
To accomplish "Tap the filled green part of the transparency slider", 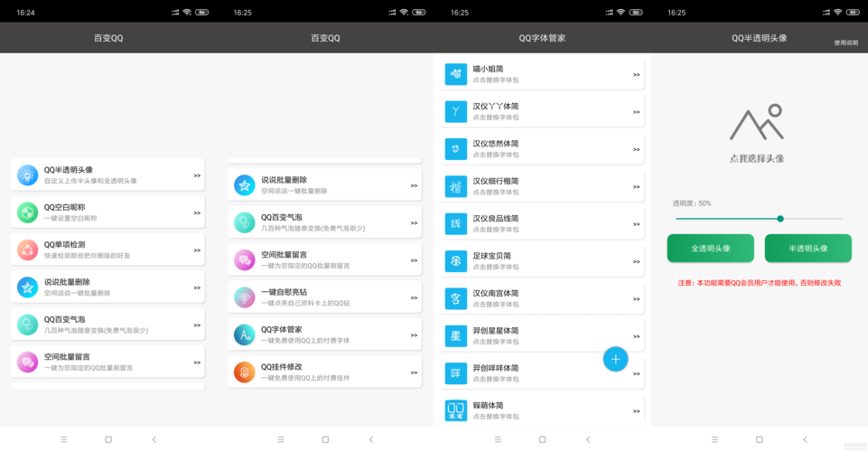I will point(726,219).
